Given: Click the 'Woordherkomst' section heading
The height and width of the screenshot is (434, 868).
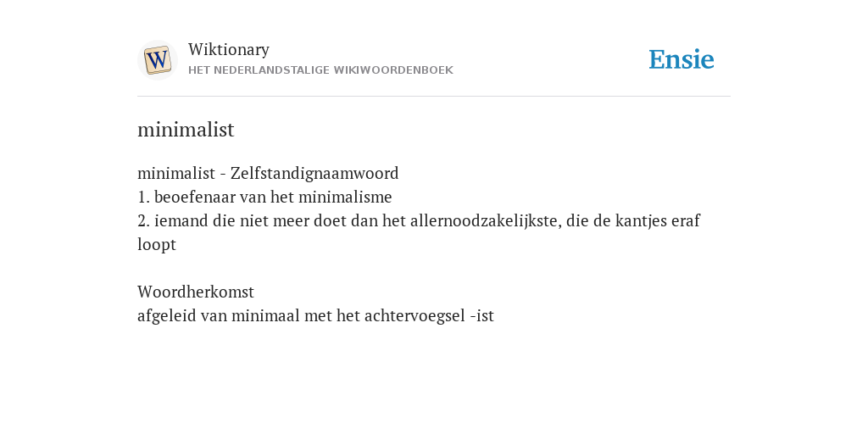Looking at the screenshot, I should coord(196,292).
